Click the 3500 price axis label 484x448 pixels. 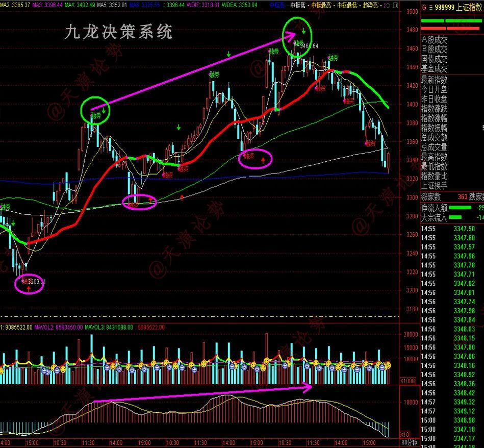click(x=412, y=12)
